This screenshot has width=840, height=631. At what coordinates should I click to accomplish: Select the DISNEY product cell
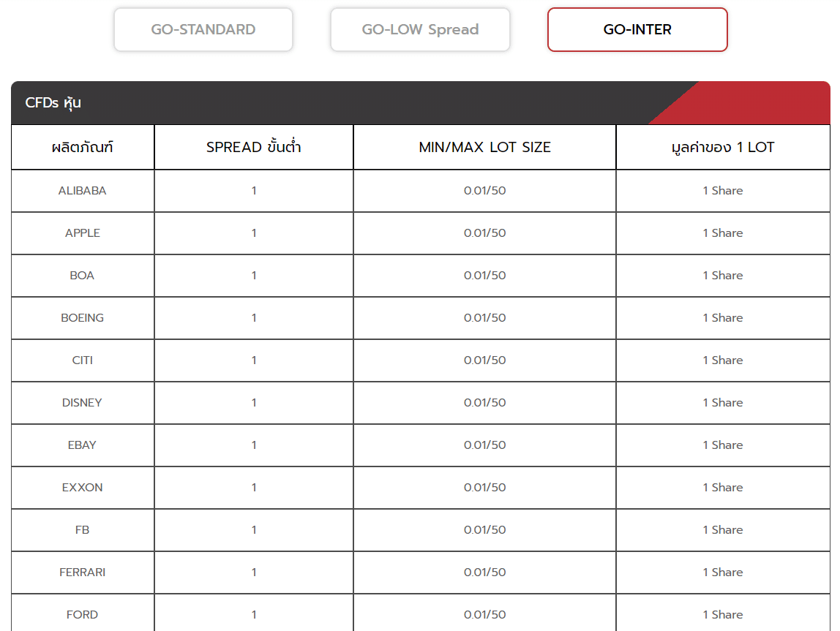coord(83,402)
